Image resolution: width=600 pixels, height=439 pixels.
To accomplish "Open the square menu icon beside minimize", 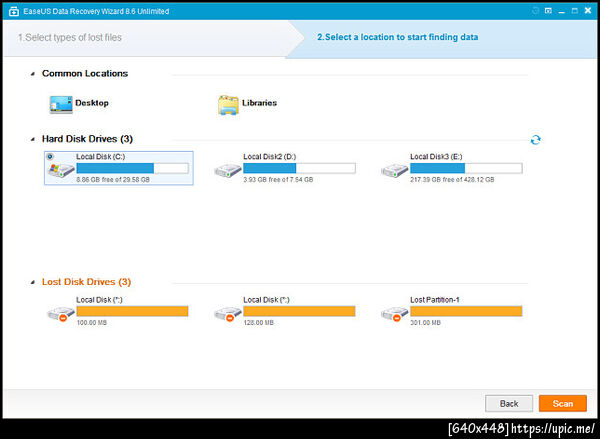I will click(x=548, y=11).
